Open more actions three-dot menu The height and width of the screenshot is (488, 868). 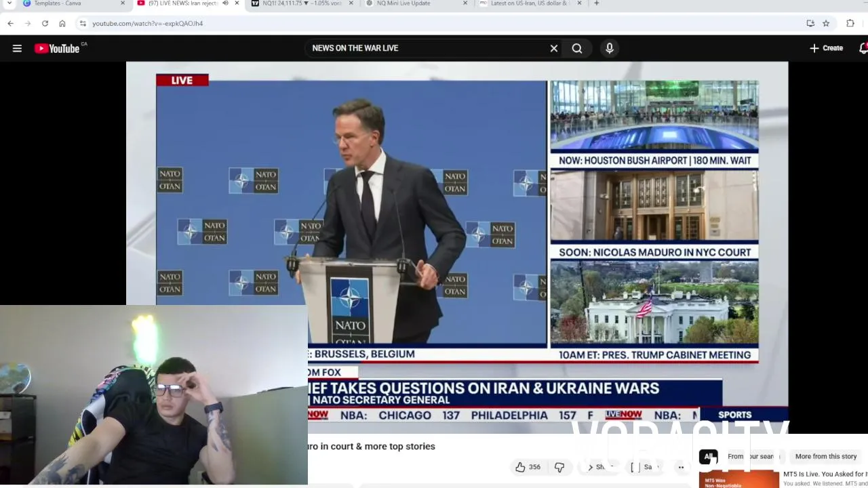click(x=681, y=467)
